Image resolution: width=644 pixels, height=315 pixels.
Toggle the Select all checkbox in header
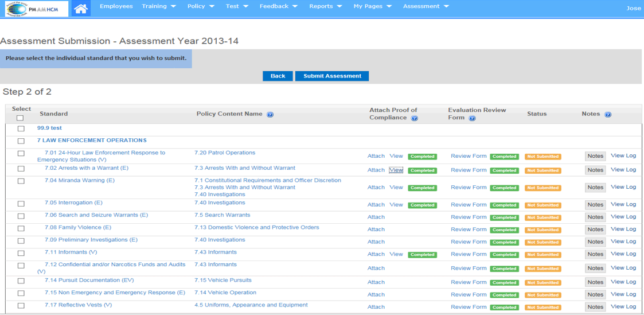pyautogui.click(x=20, y=118)
